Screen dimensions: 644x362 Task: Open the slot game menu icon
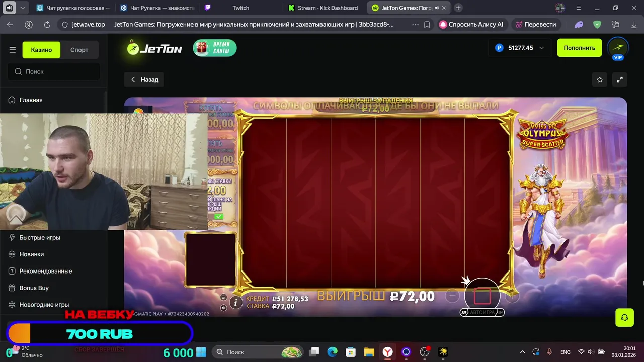[224, 297]
